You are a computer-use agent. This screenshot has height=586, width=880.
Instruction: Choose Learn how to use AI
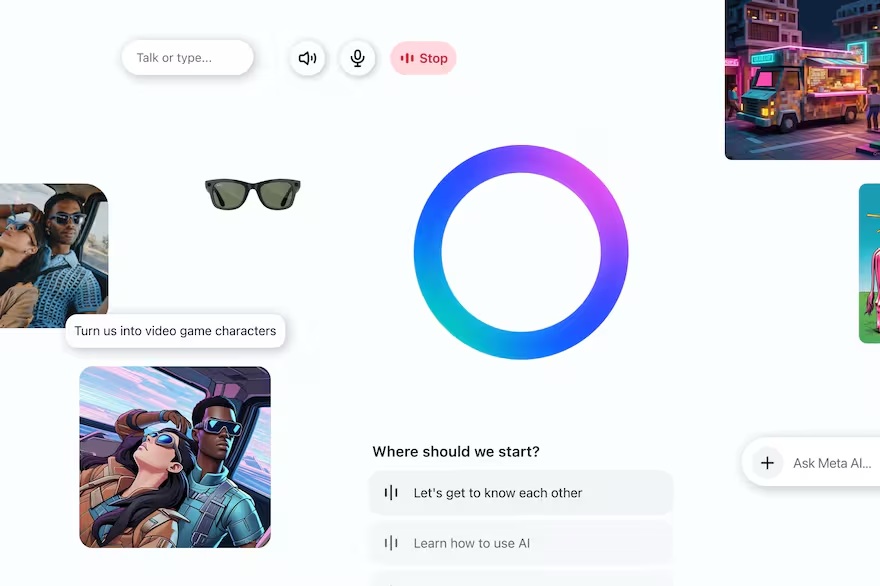pyautogui.click(x=520, y=543)
